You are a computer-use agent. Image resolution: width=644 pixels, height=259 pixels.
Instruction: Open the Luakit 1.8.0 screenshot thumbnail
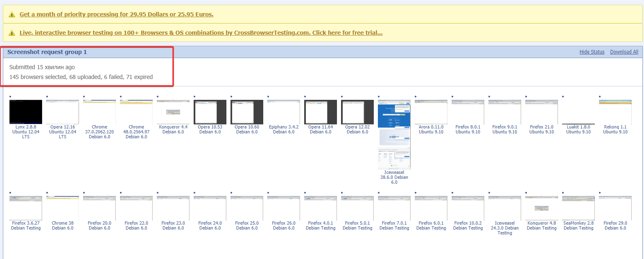pyautogui.click(x=578, y=112)
